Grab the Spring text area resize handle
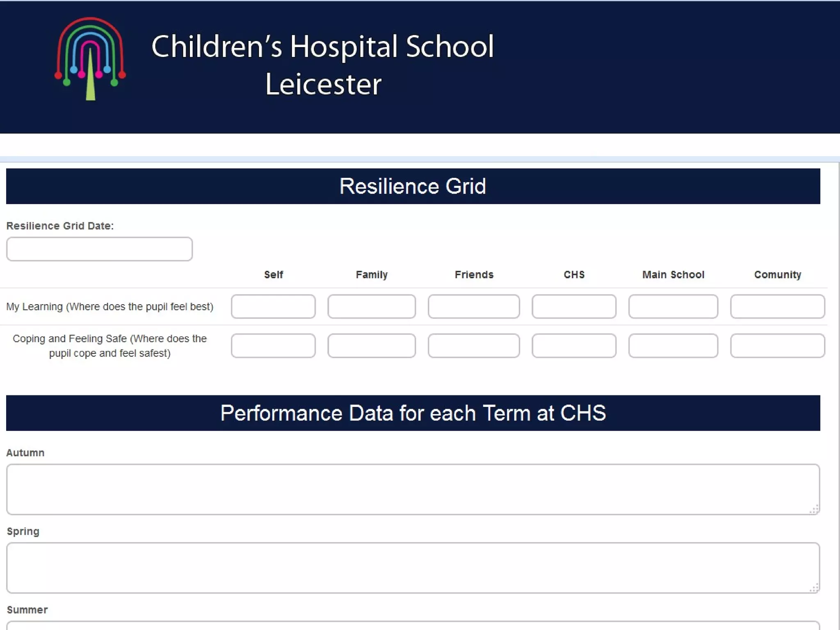The width and height of the screenshot is (840, 630). pyautogui.click(x=814, y=588)
